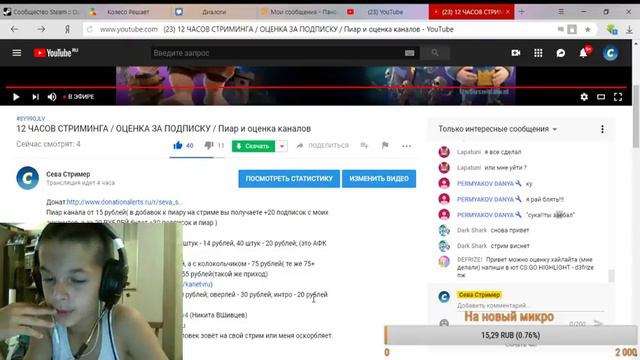The height and width of the screenshot is (360, 640).
Task: Open the donationalerts donation link
Action: [x=124, y=202]
